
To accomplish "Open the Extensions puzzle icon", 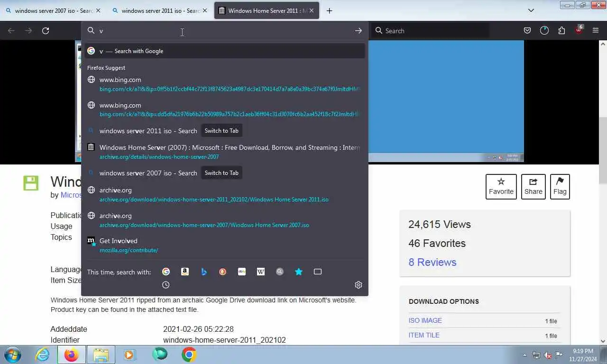I will click(561, 31).
